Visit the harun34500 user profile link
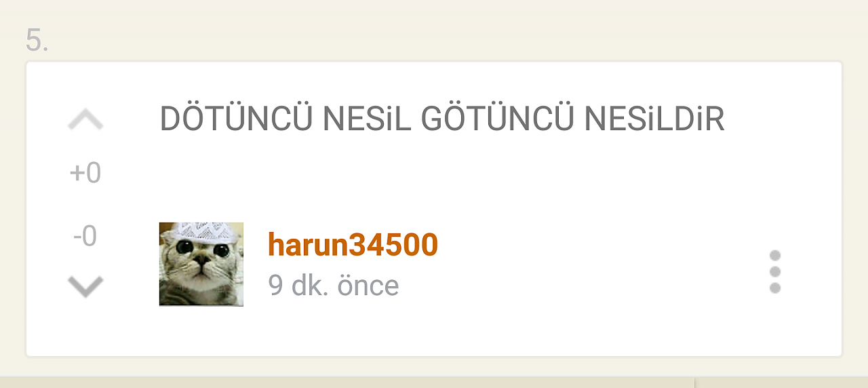Viewport: 868px width, 388px height. [353, 244]
